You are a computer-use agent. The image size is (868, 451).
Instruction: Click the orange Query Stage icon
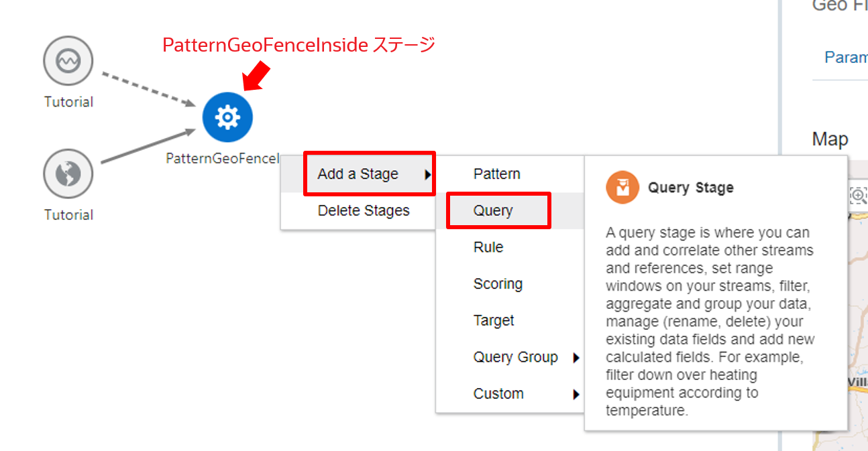click(622, 188)
